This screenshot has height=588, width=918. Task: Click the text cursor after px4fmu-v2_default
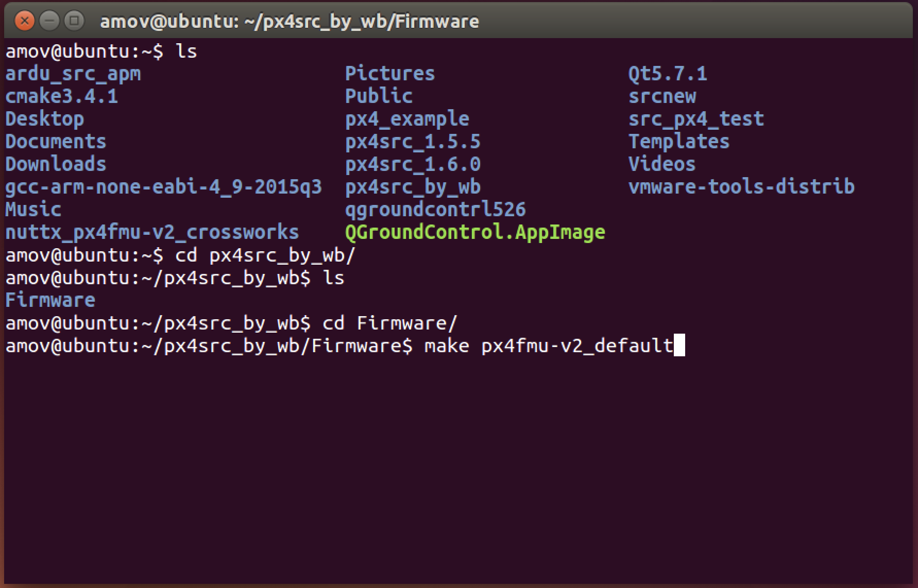pyautogui.click(x=679, y=345)
